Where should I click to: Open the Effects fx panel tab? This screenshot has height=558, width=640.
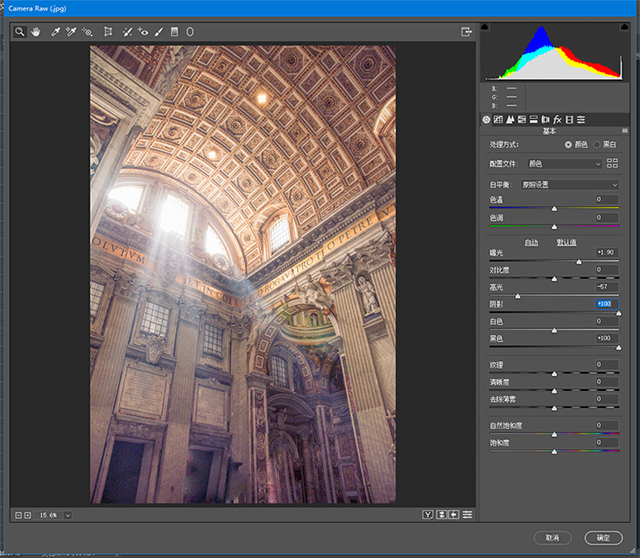557,120
